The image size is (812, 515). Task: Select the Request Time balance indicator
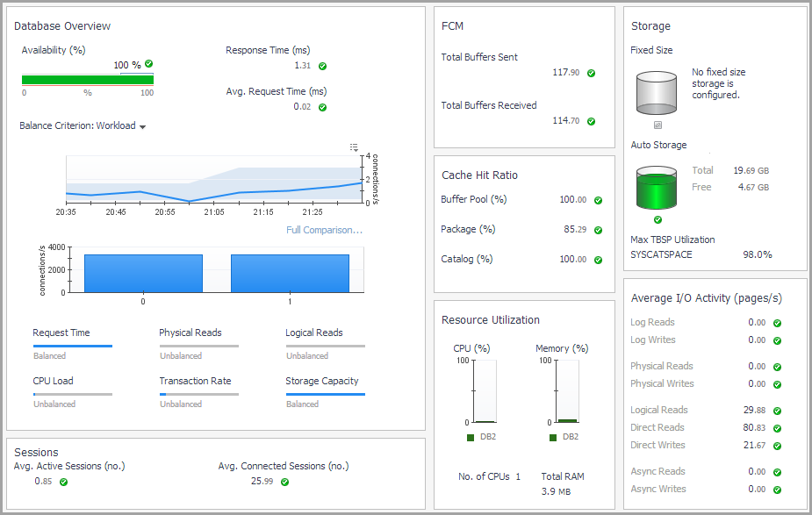[x=72, y=345]
